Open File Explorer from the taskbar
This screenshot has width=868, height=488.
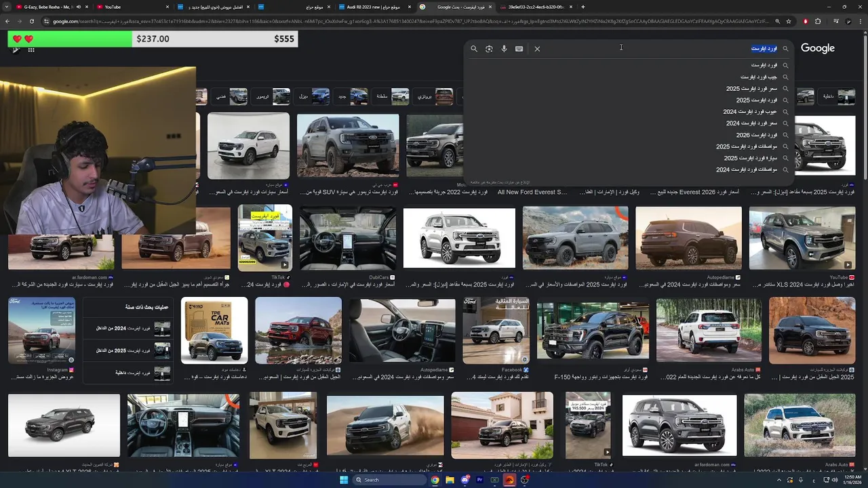pyautogui.click(x=450, y=480)
